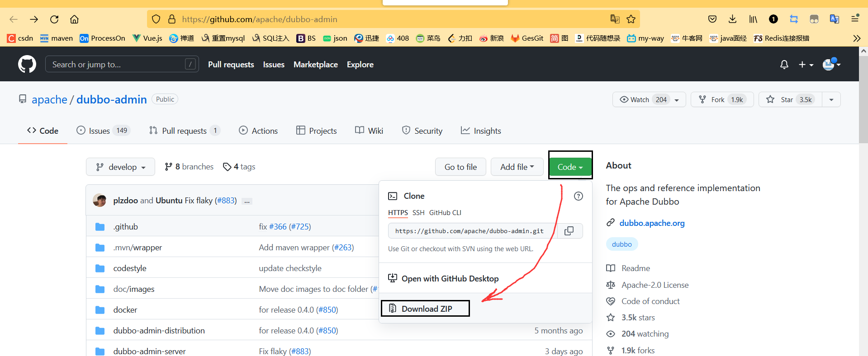Open the .github folder
Viewport: 868px width, 356px height.
point(126,227)
